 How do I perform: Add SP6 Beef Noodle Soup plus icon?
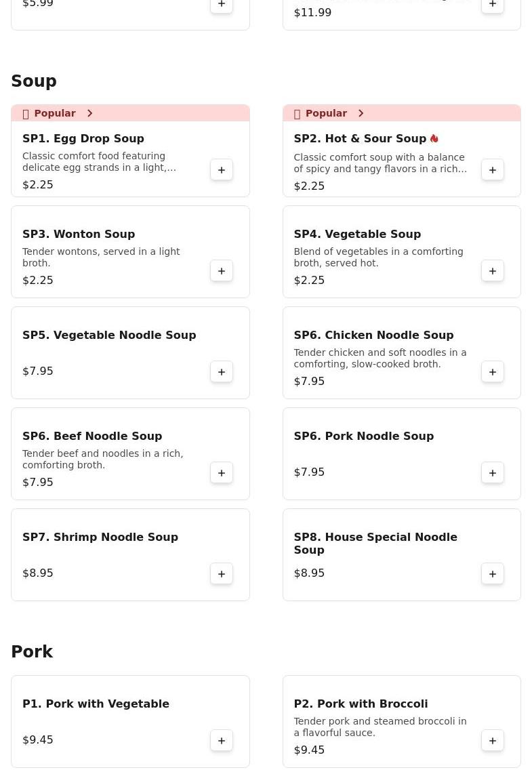tap(222, 472)
